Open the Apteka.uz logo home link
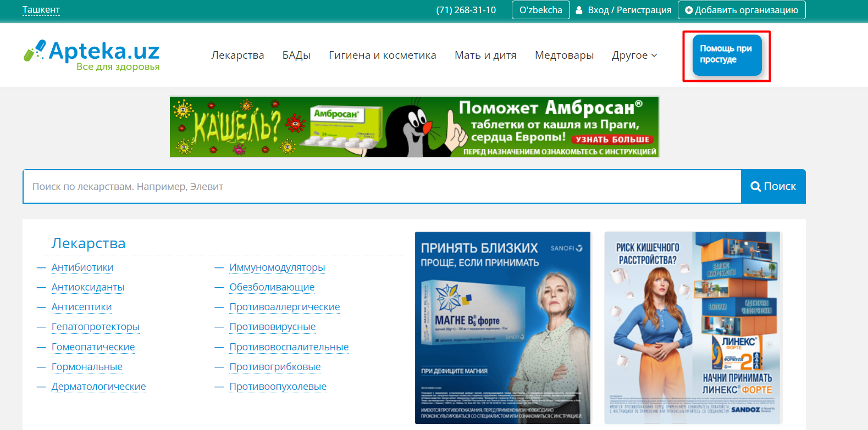 (x=91, y=55)
